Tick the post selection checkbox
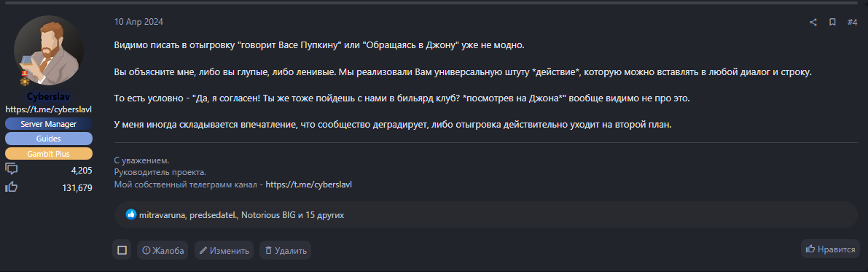This screenshot has height=272, width=868. tap(122, 250)
